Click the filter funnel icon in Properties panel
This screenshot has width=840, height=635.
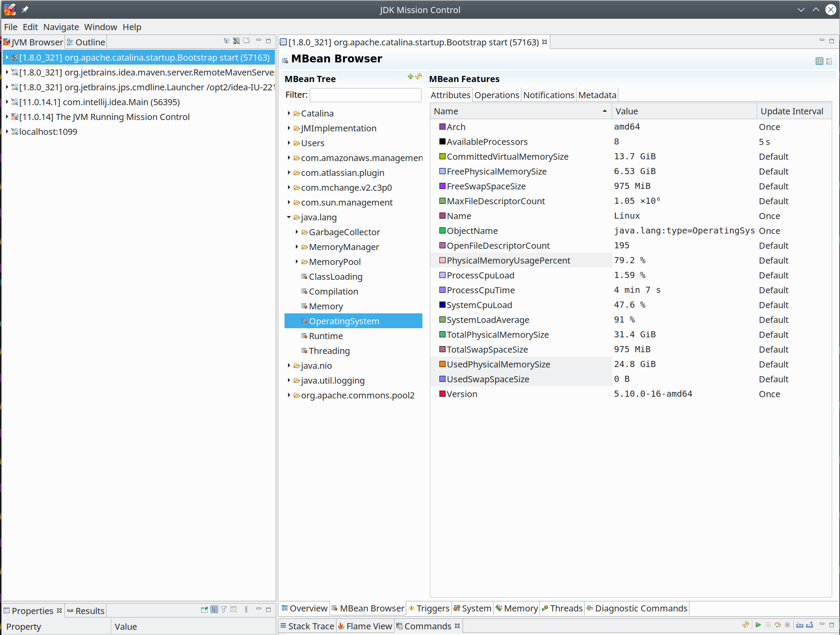coord(224,610)
